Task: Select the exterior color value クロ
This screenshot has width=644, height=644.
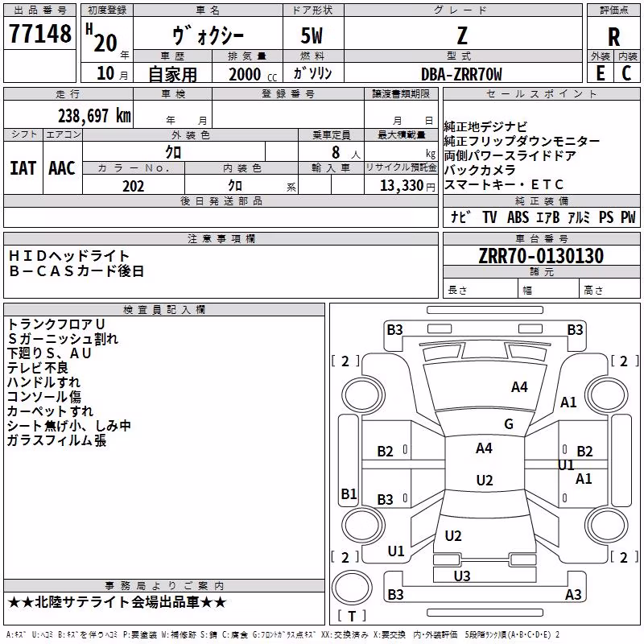Action: point(173,152)
